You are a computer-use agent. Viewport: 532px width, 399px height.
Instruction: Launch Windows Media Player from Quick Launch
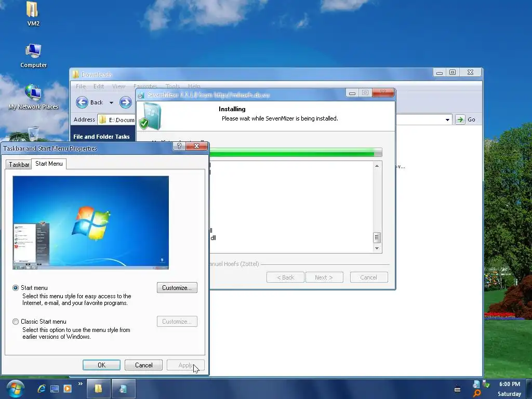[x=68, y=389]
